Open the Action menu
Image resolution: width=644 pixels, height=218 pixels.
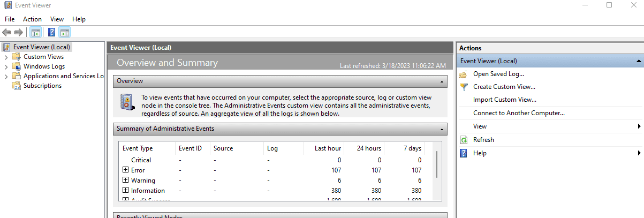click(32, 19)
